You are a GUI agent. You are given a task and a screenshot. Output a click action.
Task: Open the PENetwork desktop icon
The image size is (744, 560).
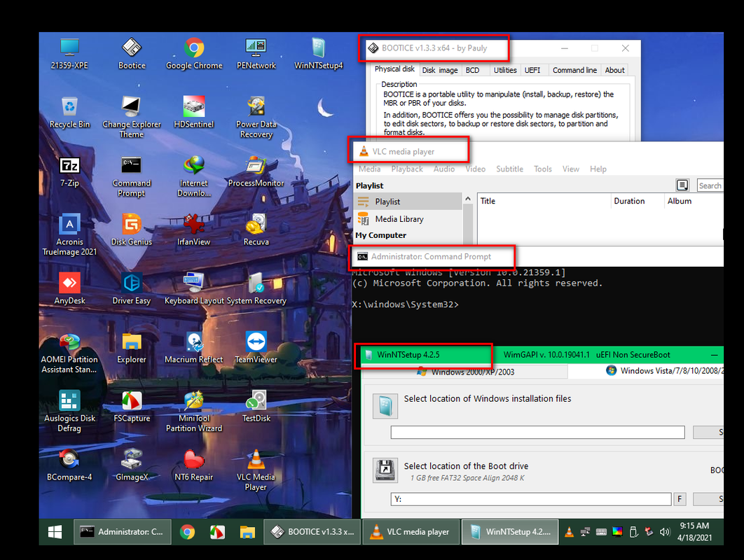256,54
